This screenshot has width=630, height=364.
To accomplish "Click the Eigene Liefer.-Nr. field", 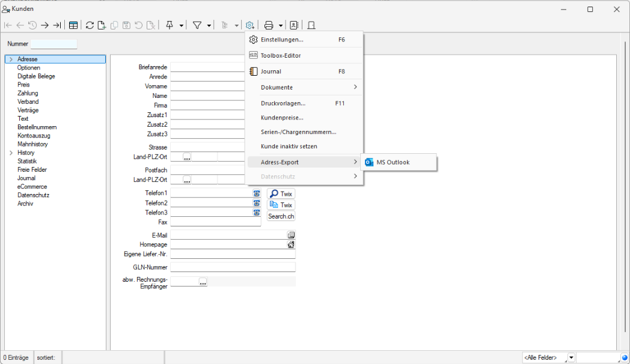I will click(x=233, y=254).
